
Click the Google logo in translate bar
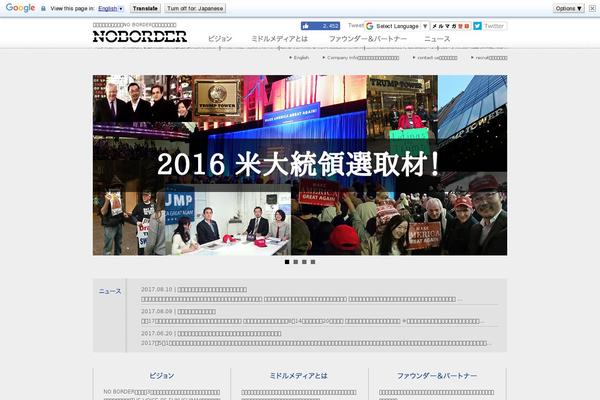pyautogui.click(x=20, y=8)
